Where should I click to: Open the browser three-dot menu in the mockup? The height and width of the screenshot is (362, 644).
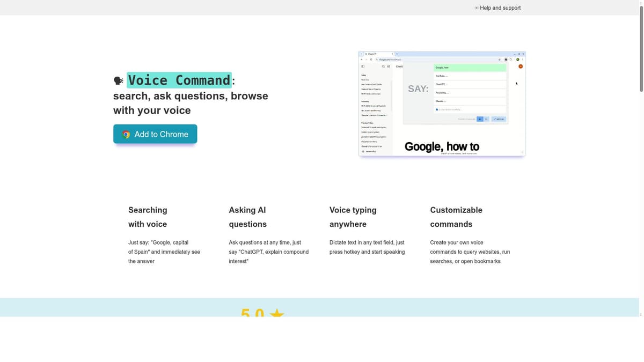tap(523, 59)
